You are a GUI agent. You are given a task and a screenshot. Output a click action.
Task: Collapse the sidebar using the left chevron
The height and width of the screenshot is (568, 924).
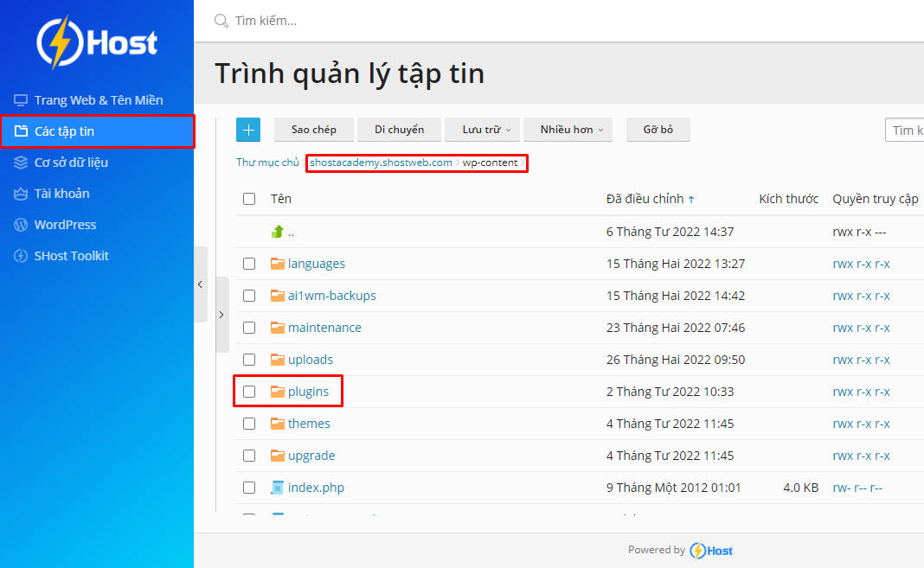[200, 284]
